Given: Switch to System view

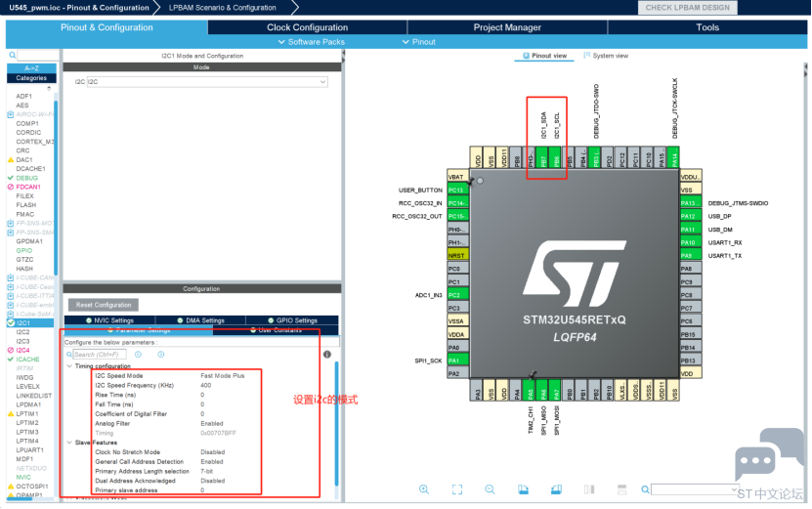Looking at the screenshot, I should [606, 56].
